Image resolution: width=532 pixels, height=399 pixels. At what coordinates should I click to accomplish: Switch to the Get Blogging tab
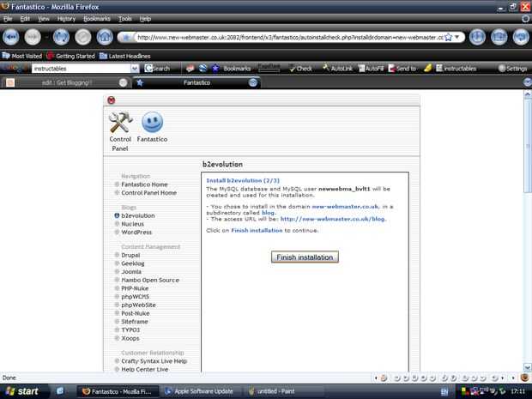pyautogui.click(x=66, y=82)
